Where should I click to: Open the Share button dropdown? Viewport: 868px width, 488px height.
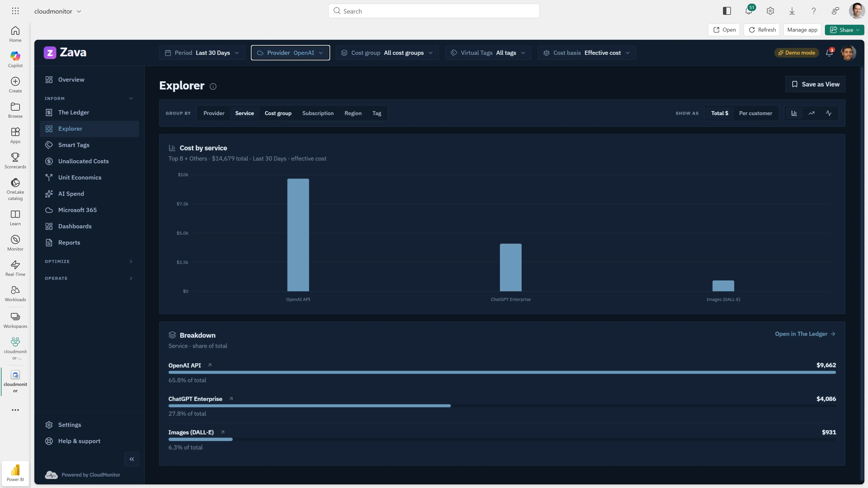coord(844,30)
